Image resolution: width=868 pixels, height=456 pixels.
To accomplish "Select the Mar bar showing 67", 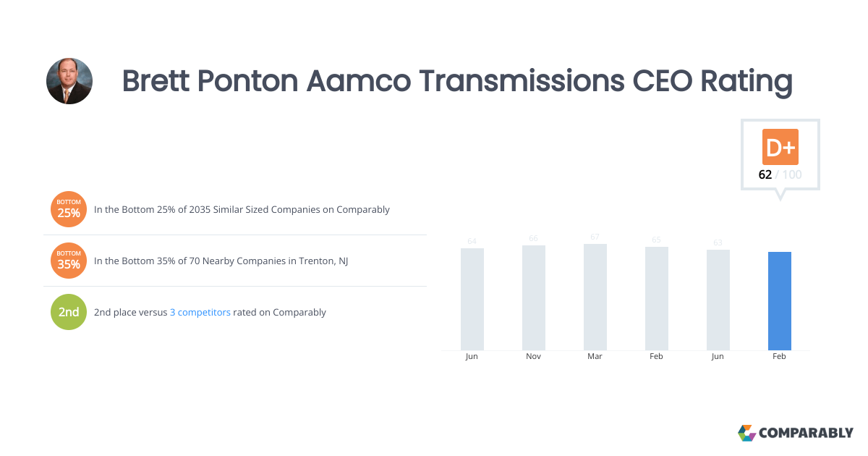I will click(595, 297).
